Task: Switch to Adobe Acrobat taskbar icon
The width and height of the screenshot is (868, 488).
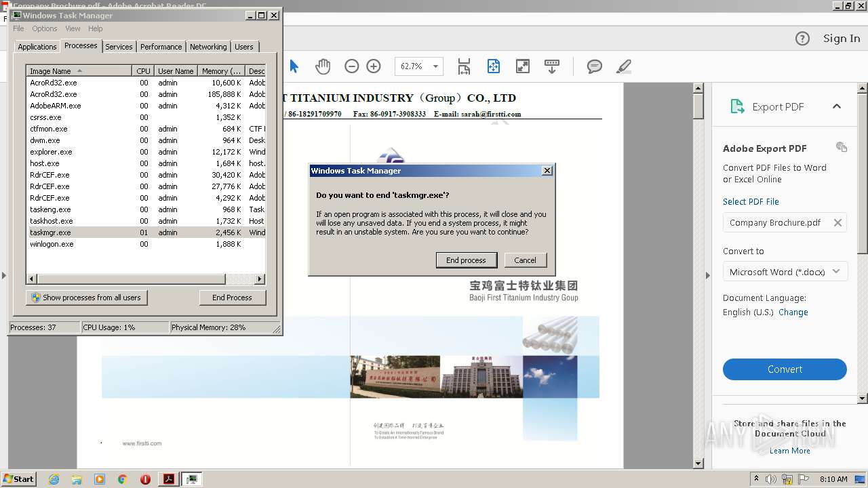Action: pos(169,479)
